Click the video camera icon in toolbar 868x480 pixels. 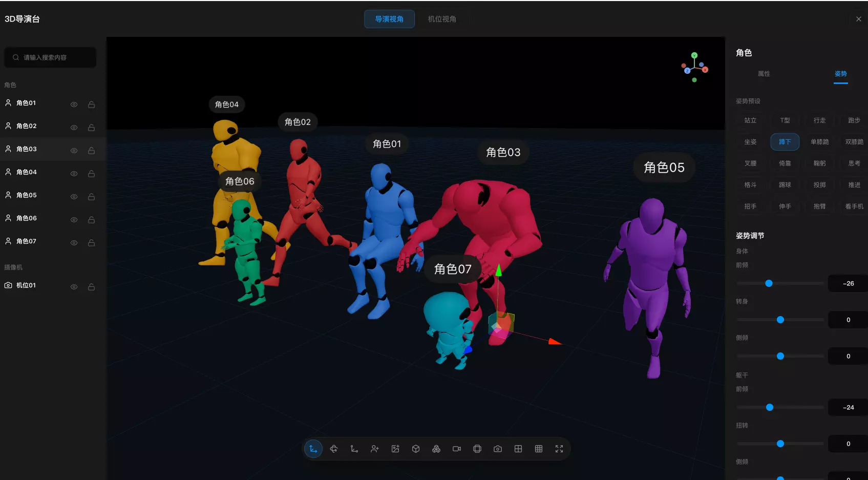457,449
